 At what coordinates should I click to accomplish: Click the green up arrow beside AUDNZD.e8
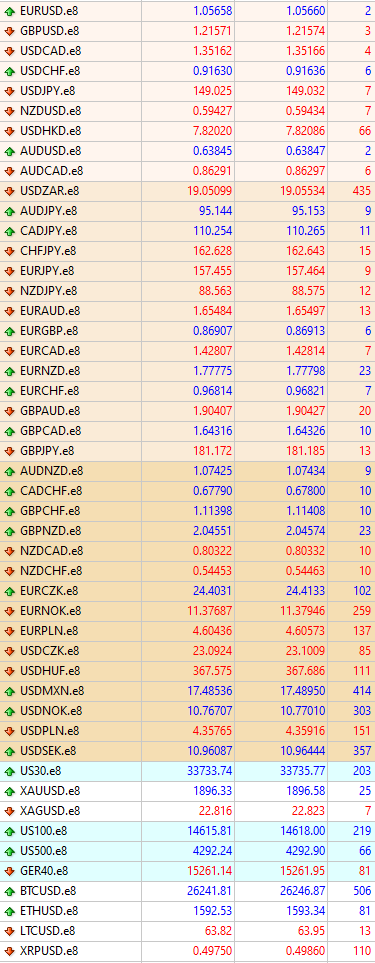pos(9,471)
